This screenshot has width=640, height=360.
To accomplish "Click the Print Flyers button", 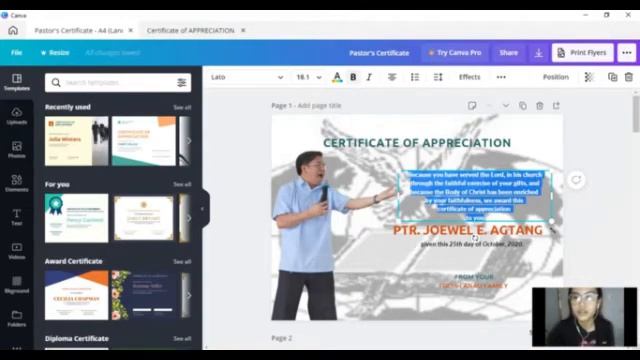I will tap(582, 53).
